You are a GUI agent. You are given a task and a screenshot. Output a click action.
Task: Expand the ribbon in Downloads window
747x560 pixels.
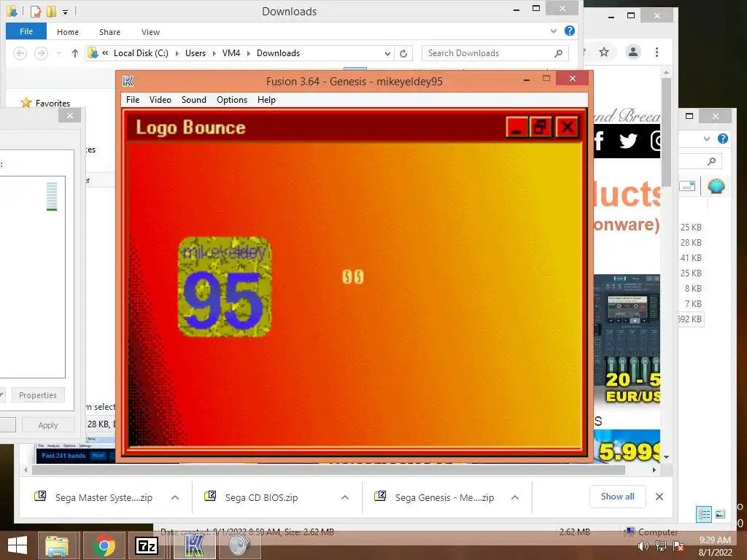pyautogui.click(x=553, y=31)
